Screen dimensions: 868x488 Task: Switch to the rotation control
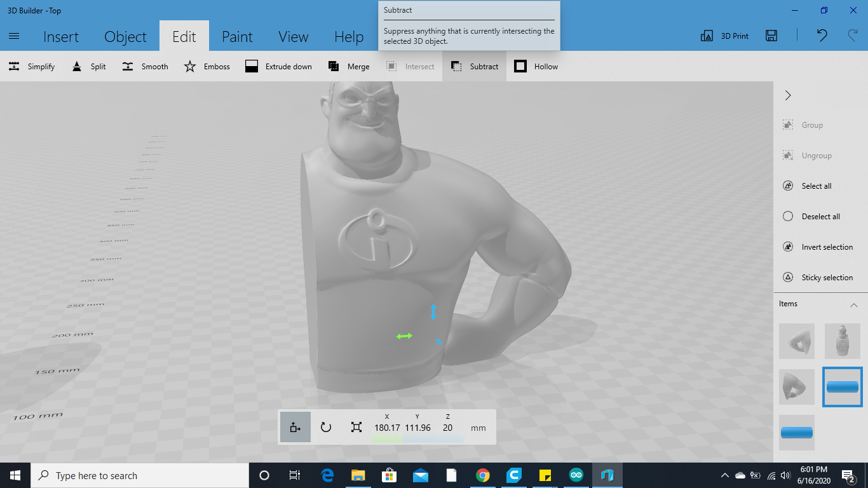326,427
